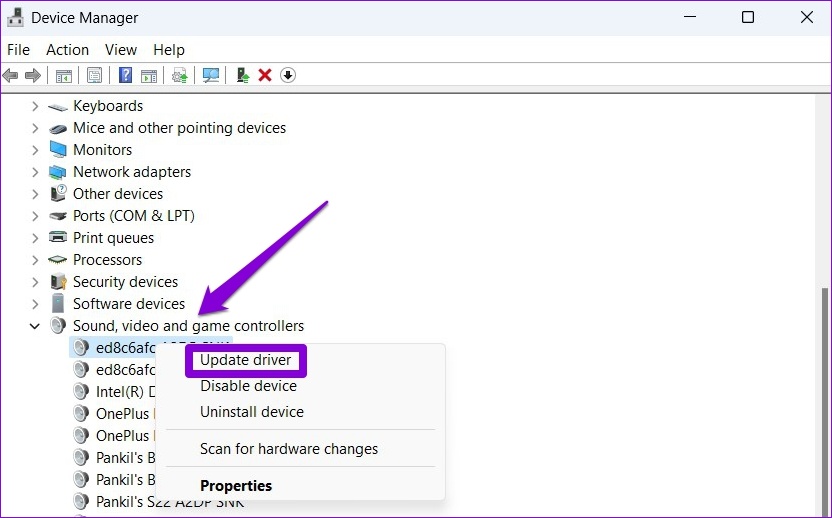Select the Security devices tree item
Image resolution: width=832 pixels, height=518 pixels.
pos(125,282)
